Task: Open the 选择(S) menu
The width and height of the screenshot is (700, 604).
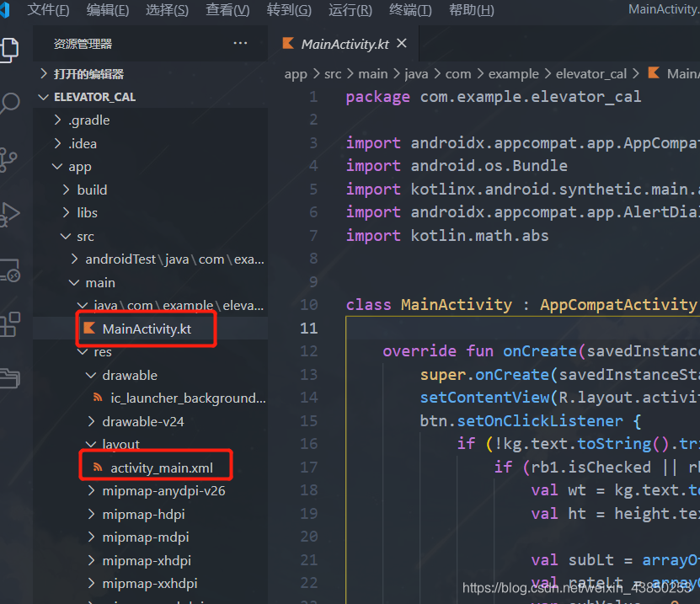Action: pos(167,10)
